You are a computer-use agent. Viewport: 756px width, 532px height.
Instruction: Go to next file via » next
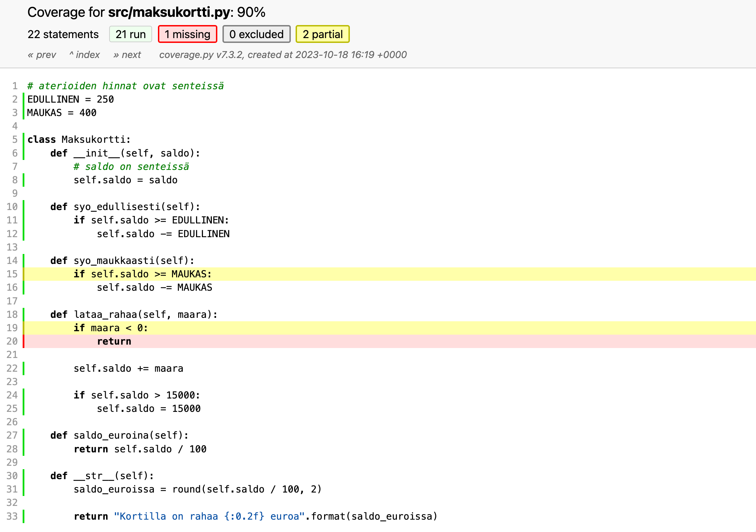(x=127, y=55)
